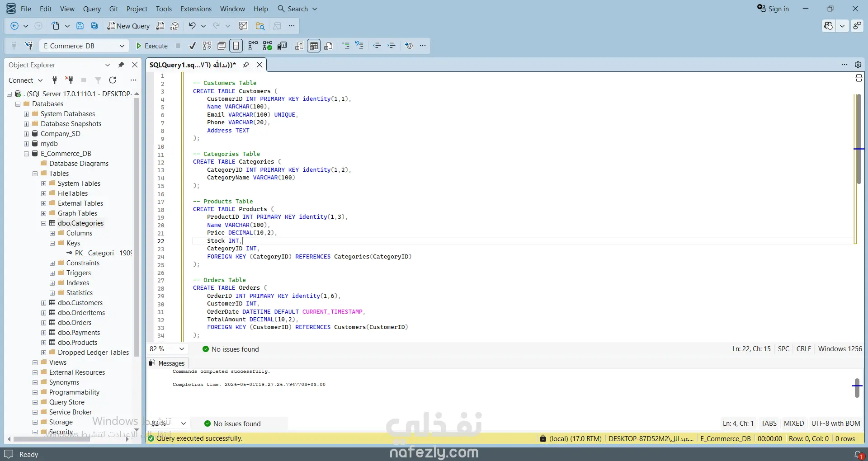Open the Copilot icon at top right
The height and width of the screenshot is (461, 868).
[829, 26]
